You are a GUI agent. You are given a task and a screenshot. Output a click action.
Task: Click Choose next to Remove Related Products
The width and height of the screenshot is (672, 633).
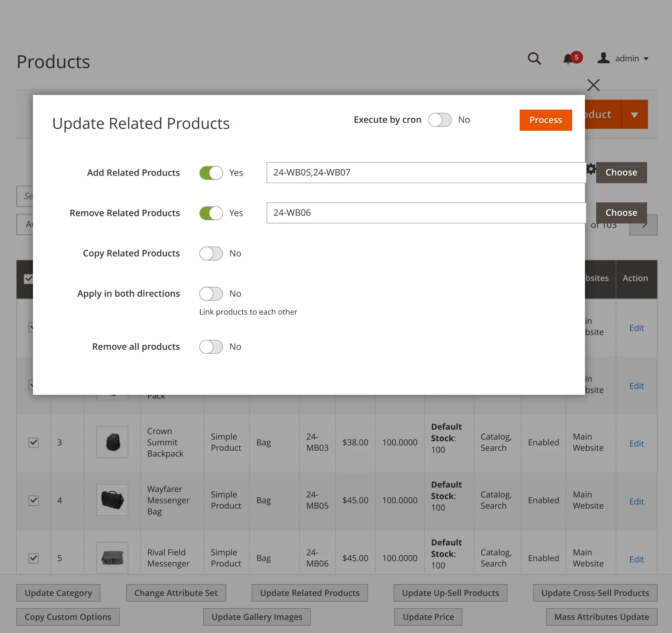pyautogui.click(x=621, y=213)
